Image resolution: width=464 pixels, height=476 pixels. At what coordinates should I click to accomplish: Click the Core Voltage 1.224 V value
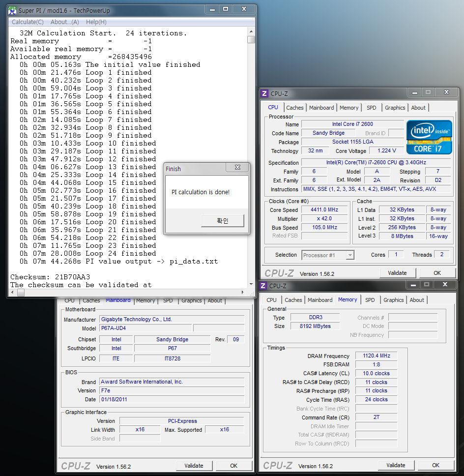[387, 150]
